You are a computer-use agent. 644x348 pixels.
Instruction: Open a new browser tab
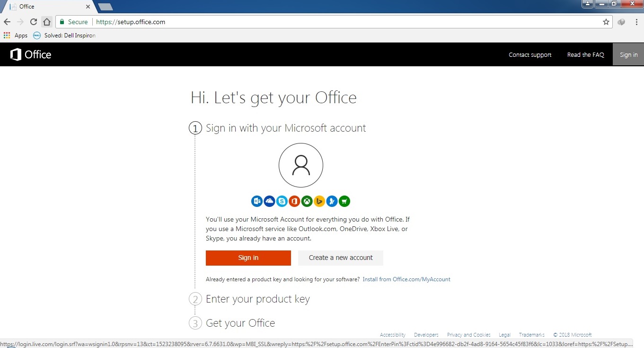coord(105,7)
